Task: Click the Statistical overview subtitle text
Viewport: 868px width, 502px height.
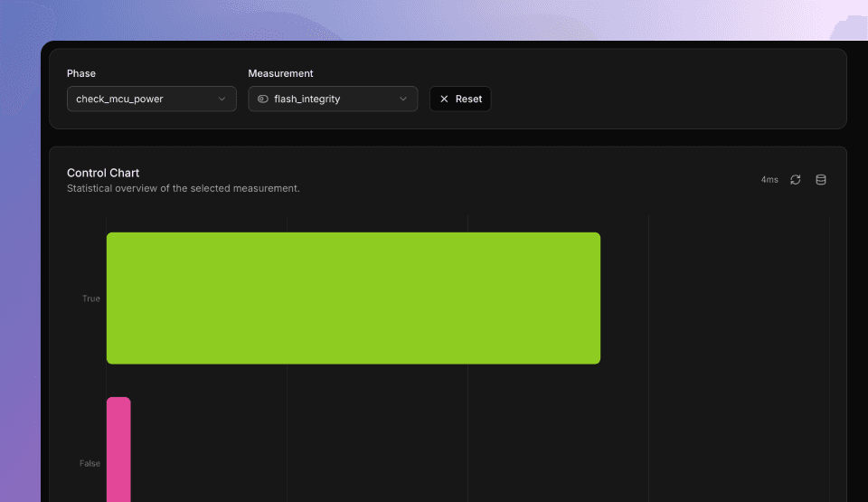Action: (x=183, y=188)
